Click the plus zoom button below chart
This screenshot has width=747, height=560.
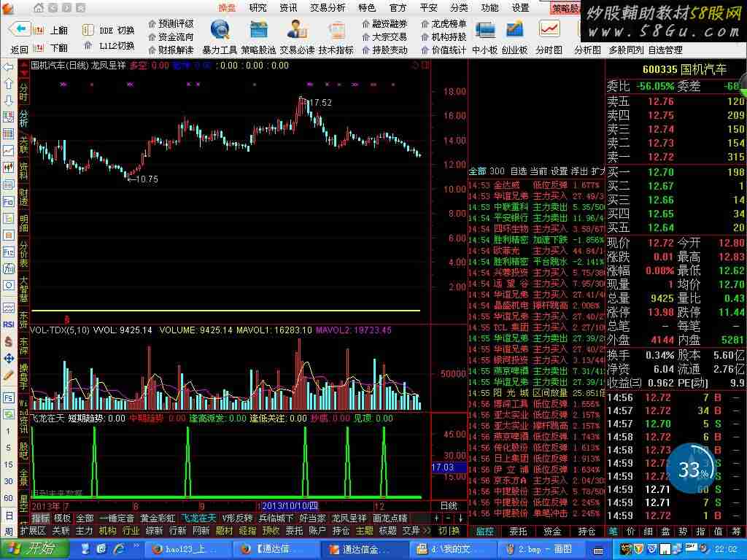pyautogui.click(x=437, y=518)
